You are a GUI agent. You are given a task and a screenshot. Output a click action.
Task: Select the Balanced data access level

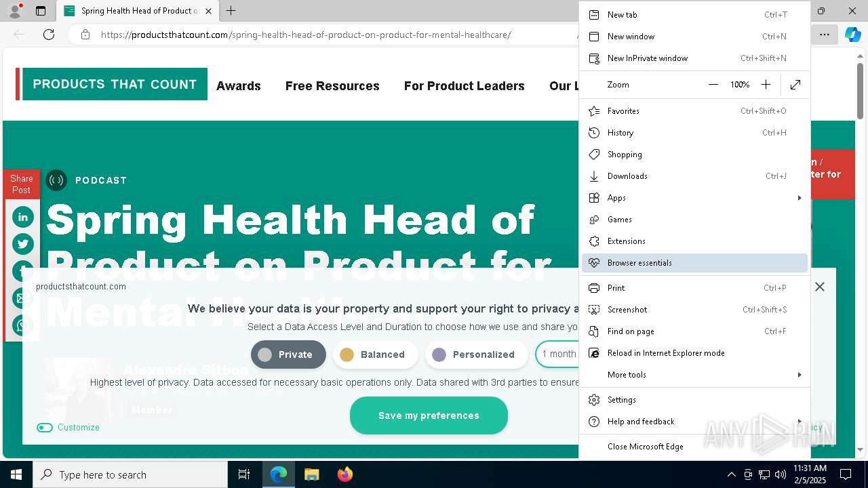pyautogui.click(x=375, y=354)
